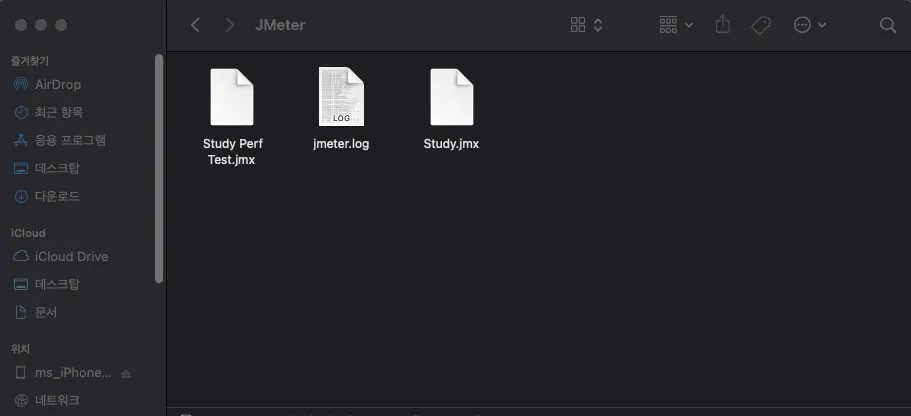Click the Search magnifier icon

(887, 25)
